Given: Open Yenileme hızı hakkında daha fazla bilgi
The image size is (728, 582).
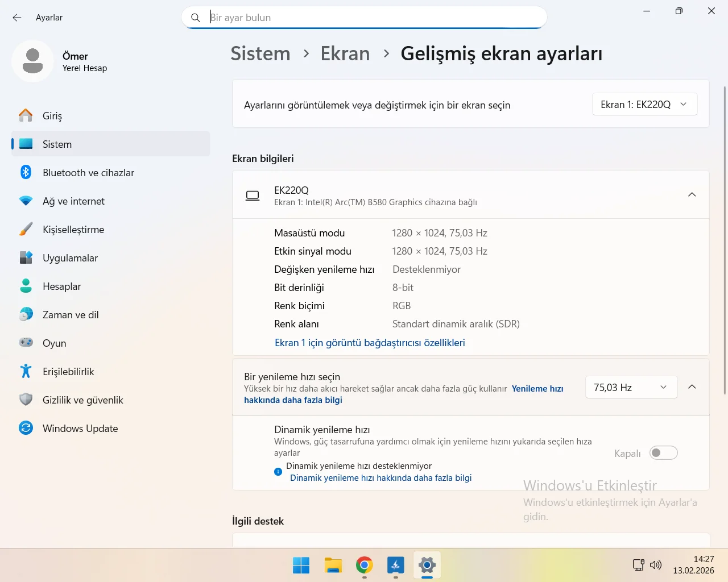Looking at the screenshot, I should pyautogui.click(x=403, y=394).
